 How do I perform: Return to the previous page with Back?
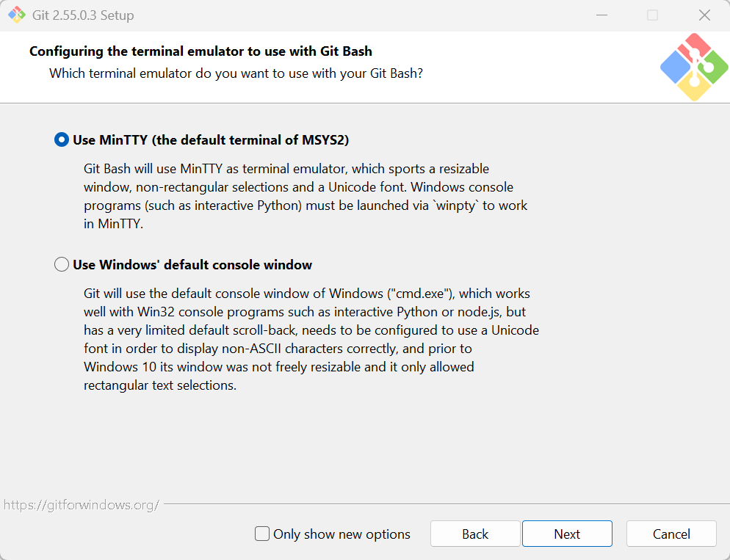[475, 534]
